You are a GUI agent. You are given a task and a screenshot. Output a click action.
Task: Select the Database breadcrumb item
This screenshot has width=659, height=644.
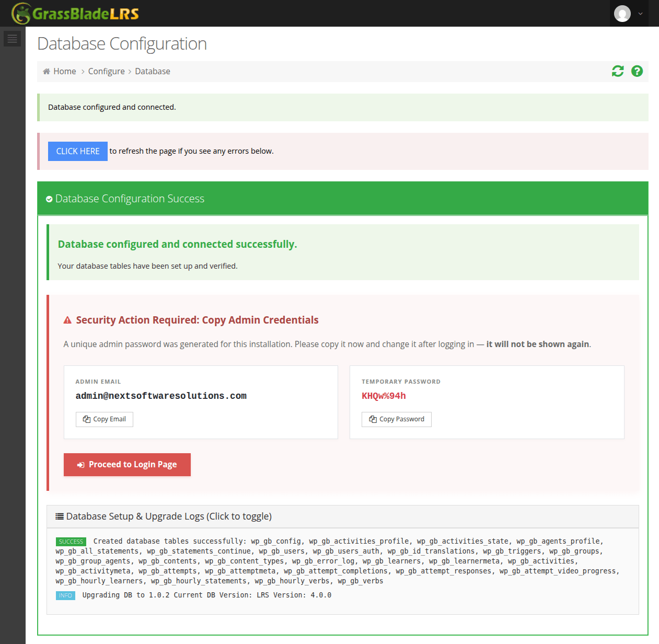[153, 72]
